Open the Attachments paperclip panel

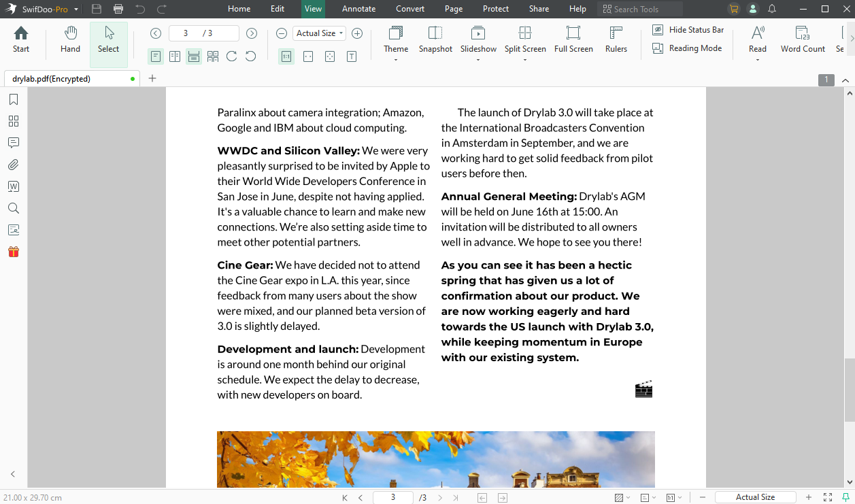[x=14, y=165]
